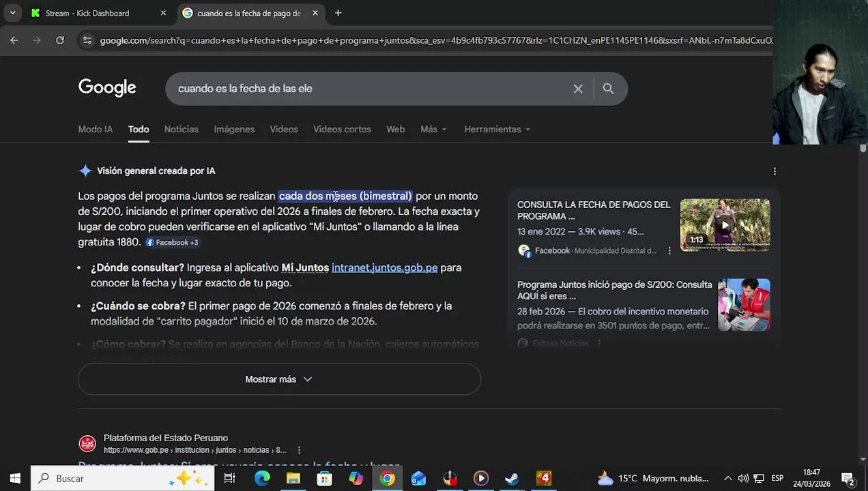Open options for the gob.pe result
868x491 pixels.
coord(299,450)
